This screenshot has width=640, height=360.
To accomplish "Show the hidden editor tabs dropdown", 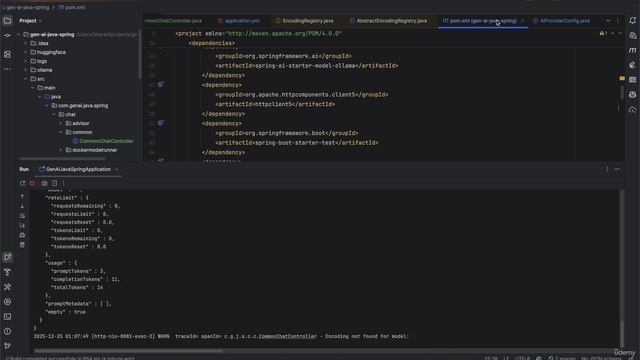I will click(x=608, y=20).
